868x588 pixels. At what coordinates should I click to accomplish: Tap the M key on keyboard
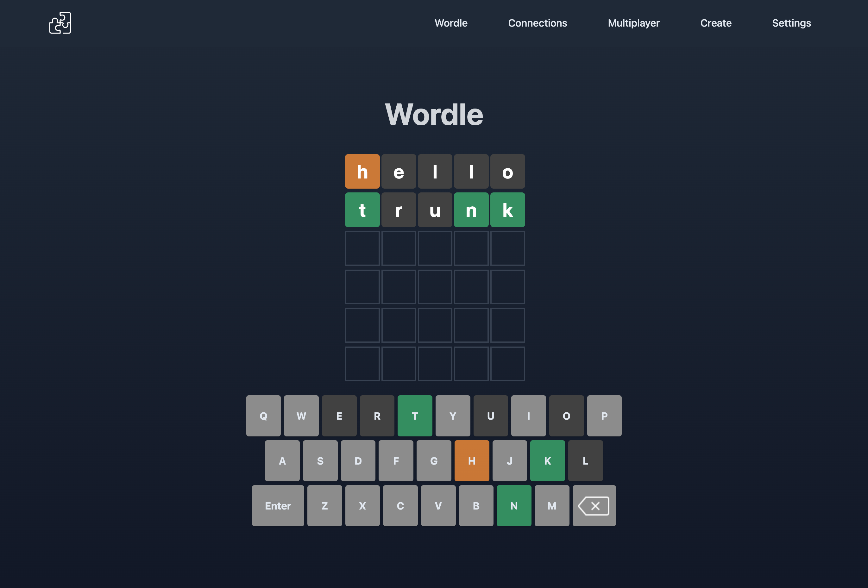pos(552,505)
